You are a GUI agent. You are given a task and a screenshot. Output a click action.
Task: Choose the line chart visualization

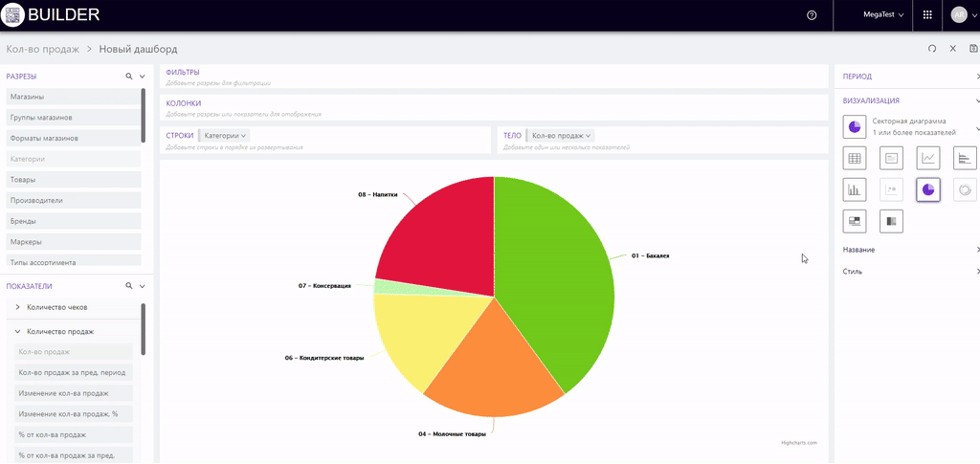928,158
